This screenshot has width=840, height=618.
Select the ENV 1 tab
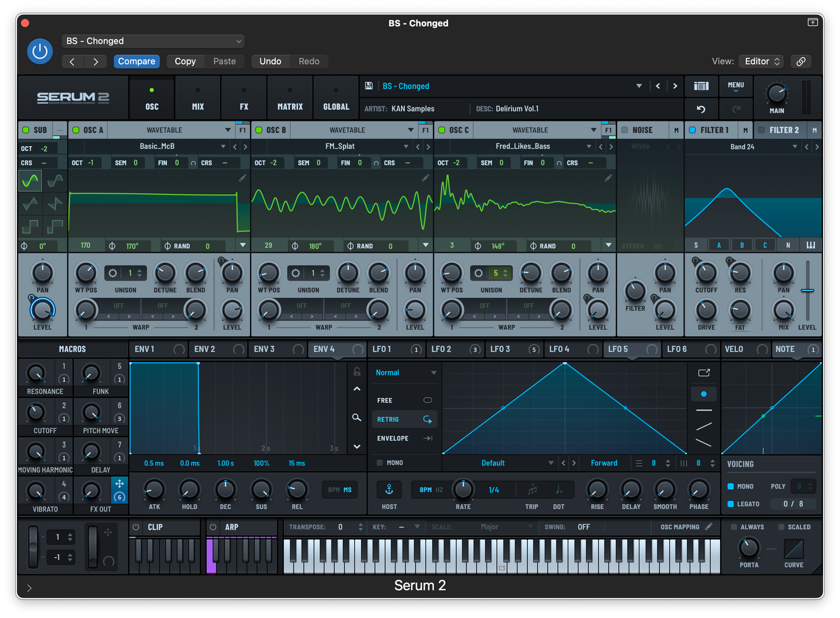tap(158, 349)
